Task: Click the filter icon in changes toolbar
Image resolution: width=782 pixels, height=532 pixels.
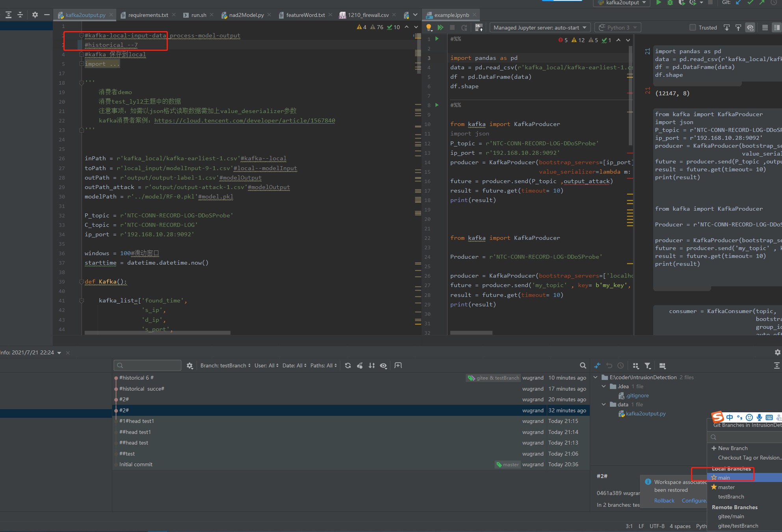Action: click(x=648, y=366)
